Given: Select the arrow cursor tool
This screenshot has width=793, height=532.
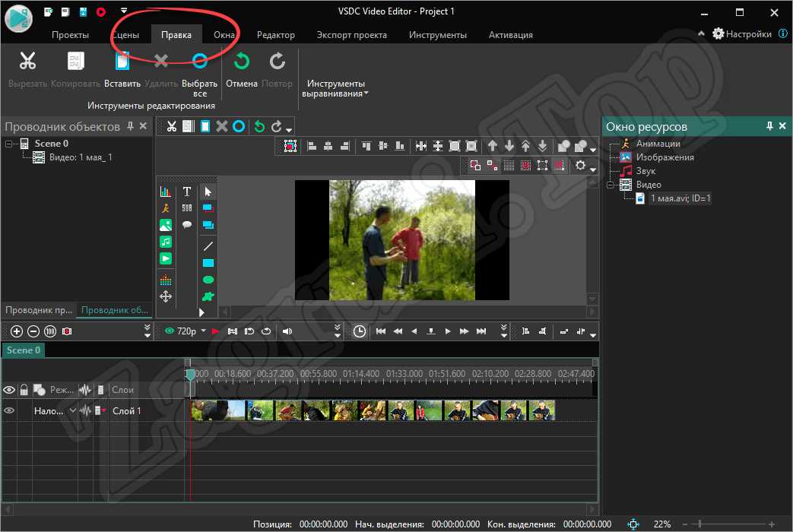Looking at the screenshot, I should 208,192.
